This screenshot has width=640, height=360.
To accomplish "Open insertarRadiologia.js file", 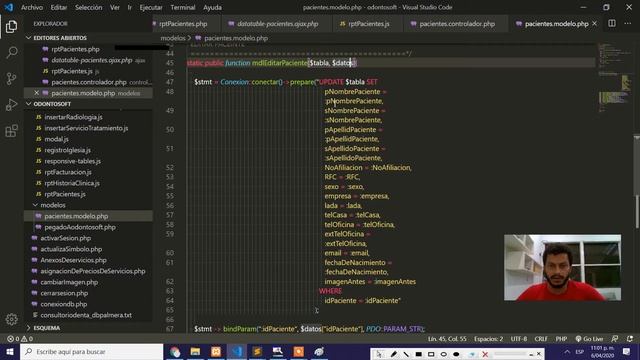I will tap(73, 117).
